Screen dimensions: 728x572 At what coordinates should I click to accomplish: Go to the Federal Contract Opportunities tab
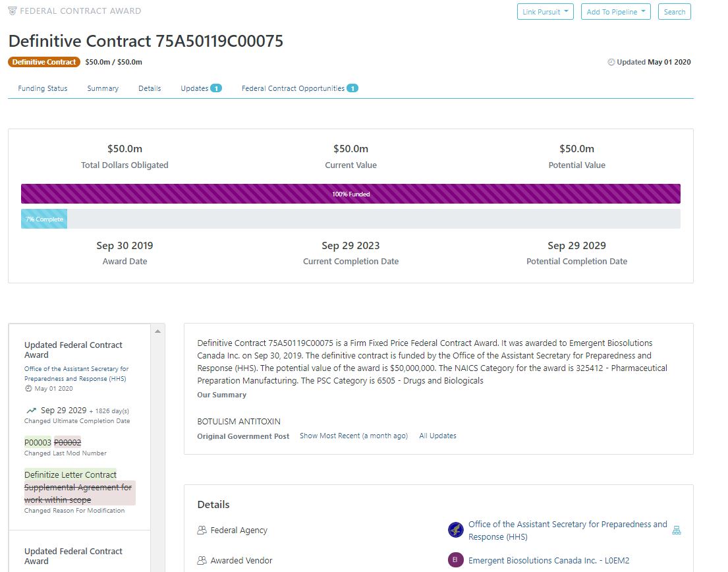(x=293, y=88)
